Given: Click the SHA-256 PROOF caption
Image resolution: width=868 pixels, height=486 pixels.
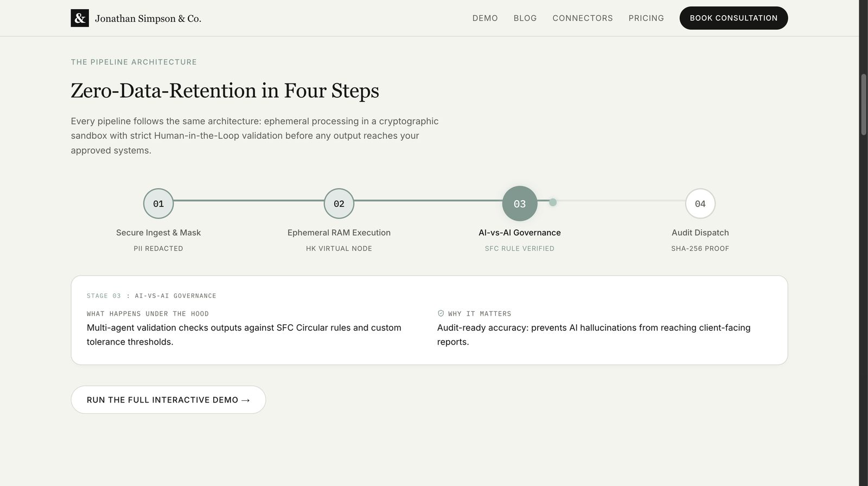Looking at the screenshot, I should 700,248.
